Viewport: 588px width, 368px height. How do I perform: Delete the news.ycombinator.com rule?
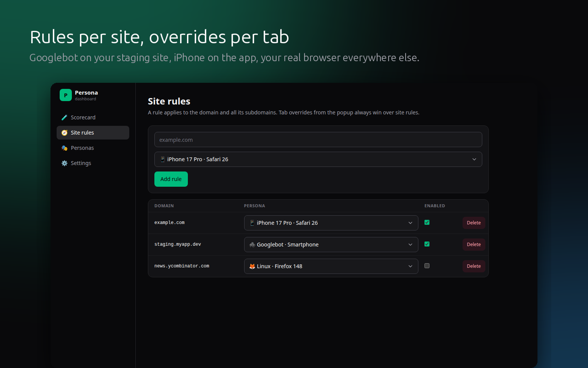tap(474, 266)
